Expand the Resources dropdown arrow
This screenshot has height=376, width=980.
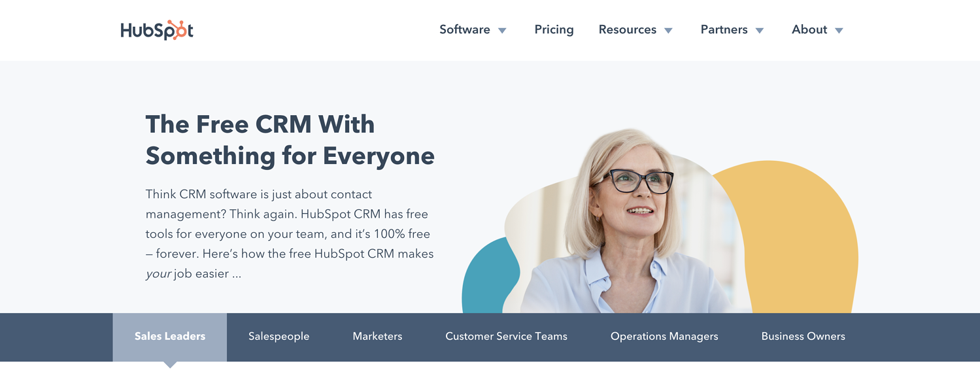668,31
